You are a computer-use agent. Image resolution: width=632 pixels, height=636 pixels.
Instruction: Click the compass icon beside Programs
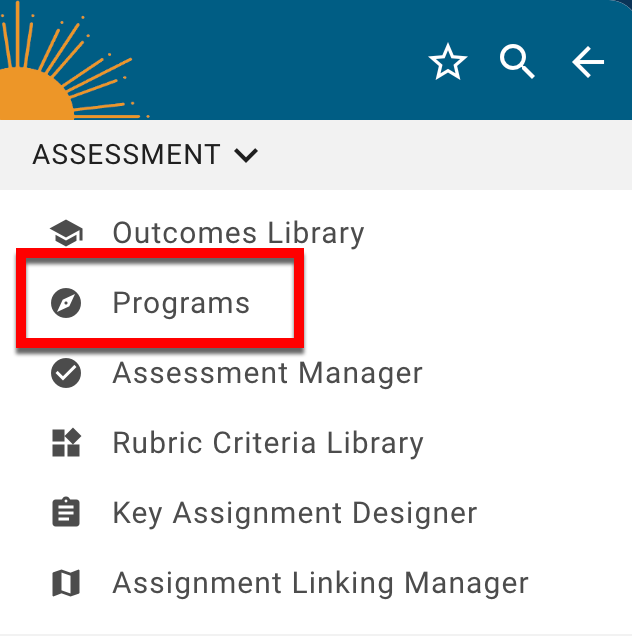[66, 303]
